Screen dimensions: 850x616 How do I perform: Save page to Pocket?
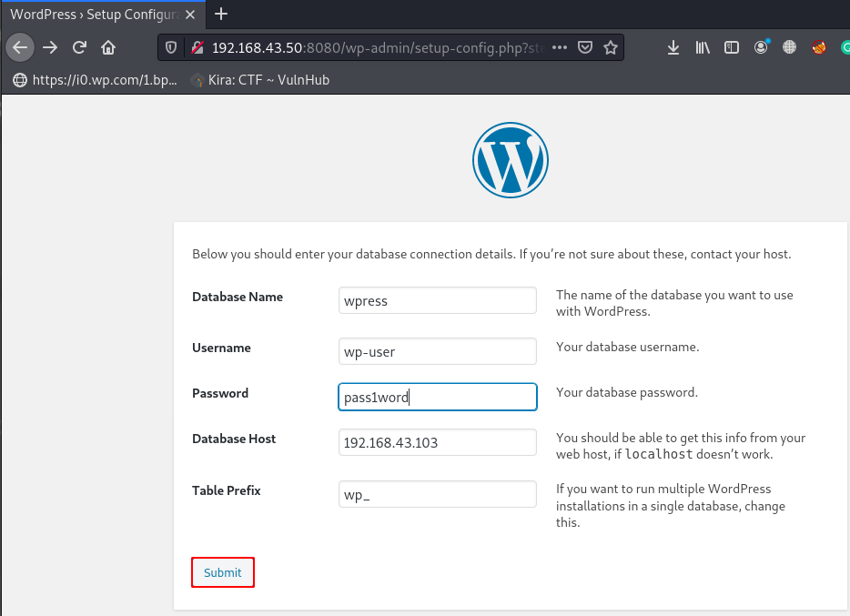[x=585, y=47]
